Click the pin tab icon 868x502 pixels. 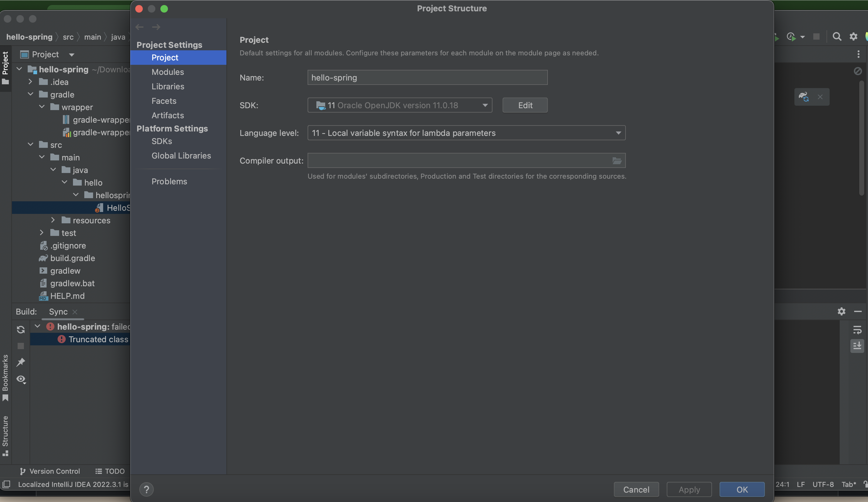21,362
